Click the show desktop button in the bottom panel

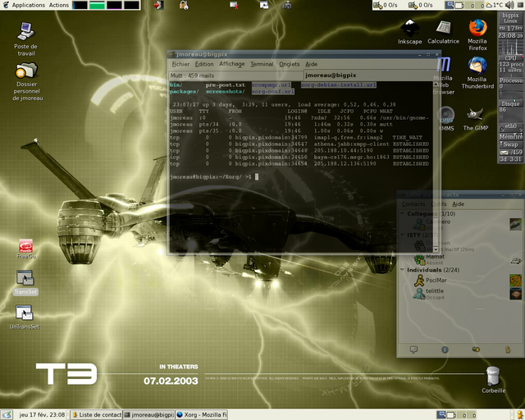coord(7,414)
